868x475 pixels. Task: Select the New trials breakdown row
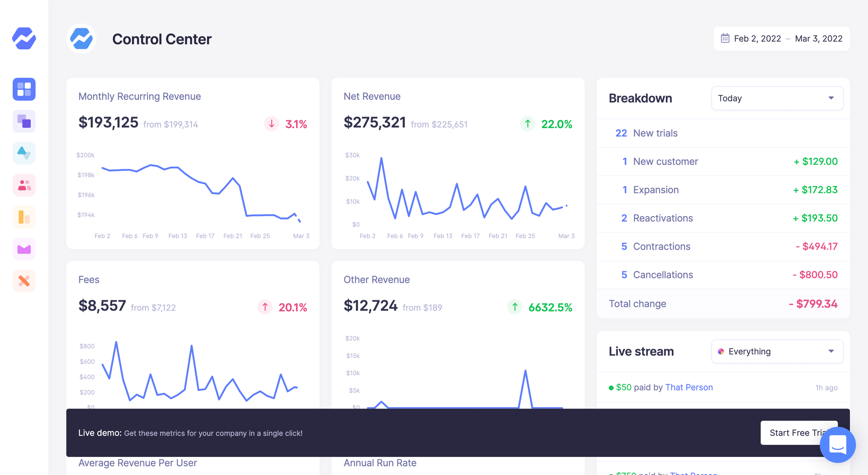pos(723,133)
